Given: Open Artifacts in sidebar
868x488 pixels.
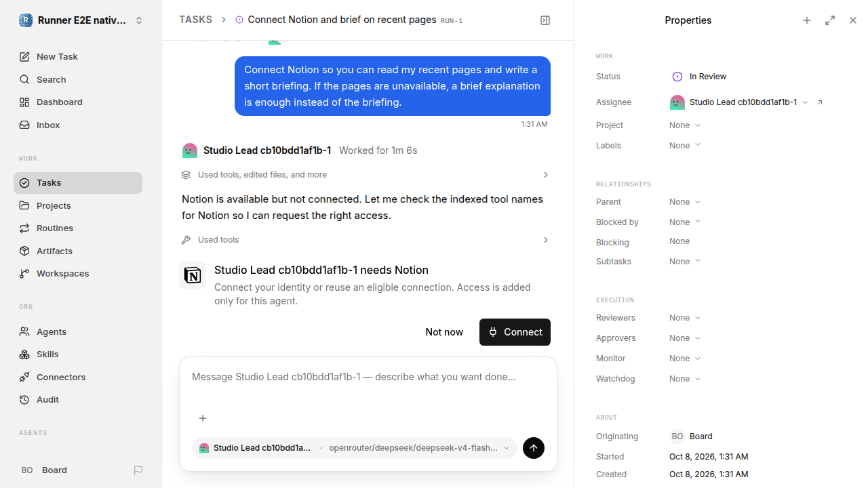Looking at the screenshot, I should (78, 251).
